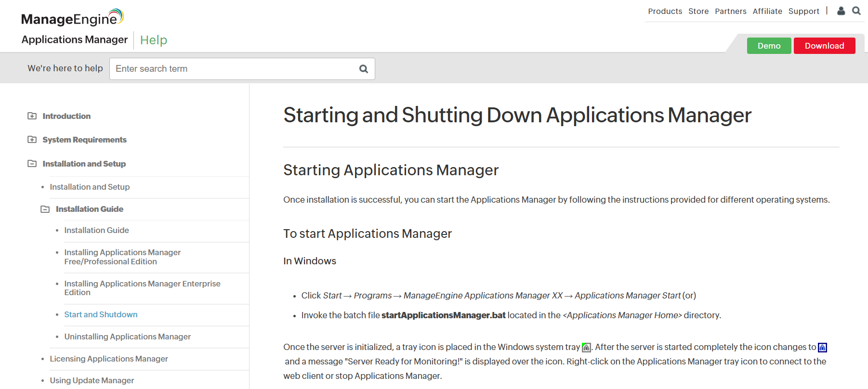Open the Affiliate page
This screenshot has width=868, height=389.
767,11
